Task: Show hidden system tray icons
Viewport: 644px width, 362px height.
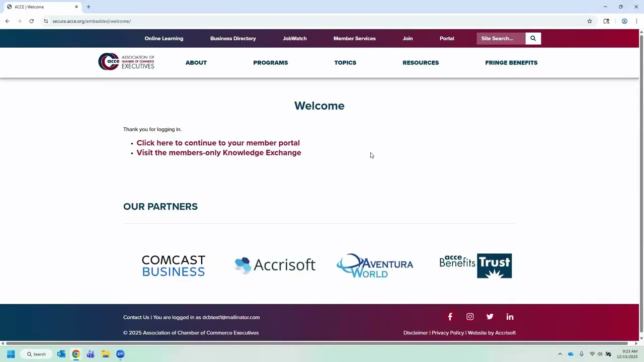Action: click(560, 354)
